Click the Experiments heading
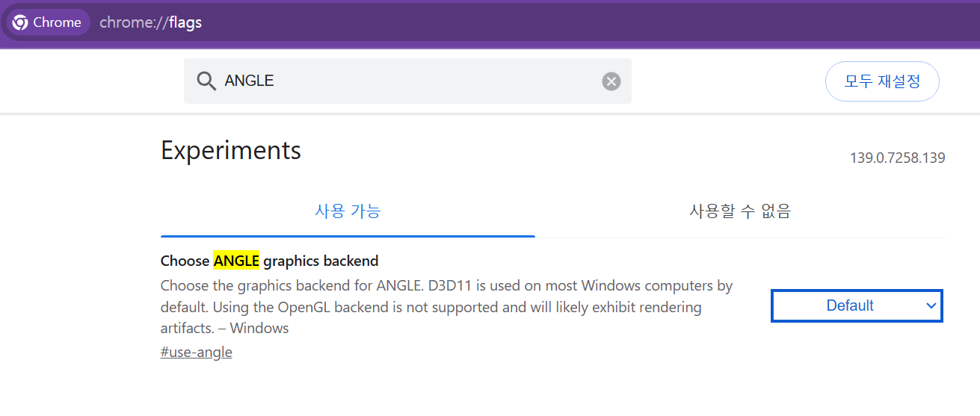The width and height of the screenshot is (980, 416). [231, 150]
